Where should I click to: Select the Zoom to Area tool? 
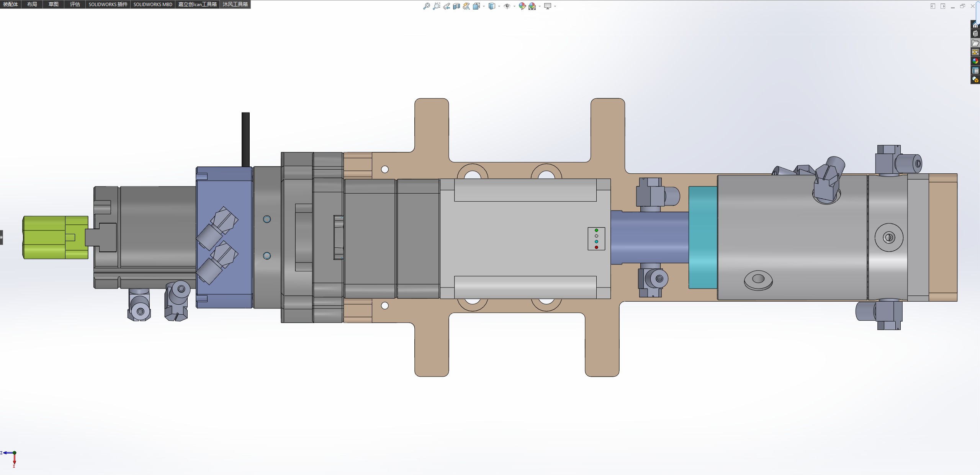tap(436, 6)
